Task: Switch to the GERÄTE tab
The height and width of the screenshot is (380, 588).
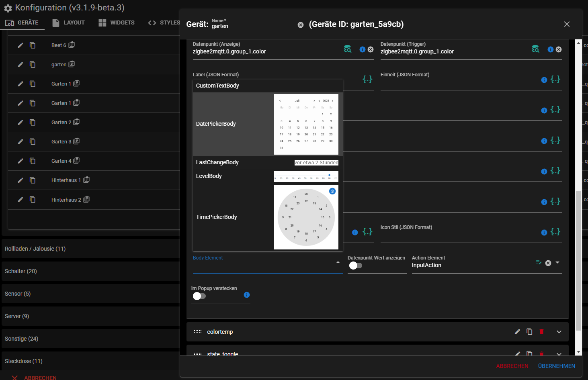Action: [x=22, y=22]
